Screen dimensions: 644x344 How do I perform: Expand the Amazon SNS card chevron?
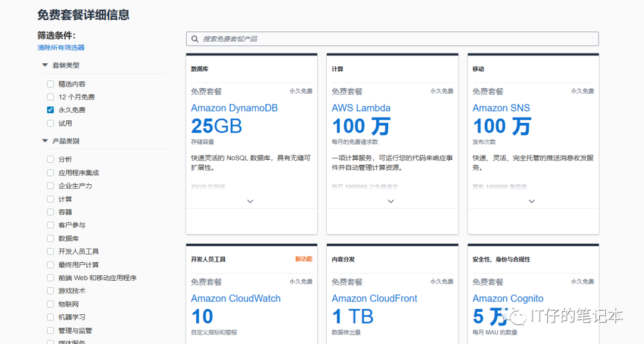pyautogui.click(x=532, y=202)
